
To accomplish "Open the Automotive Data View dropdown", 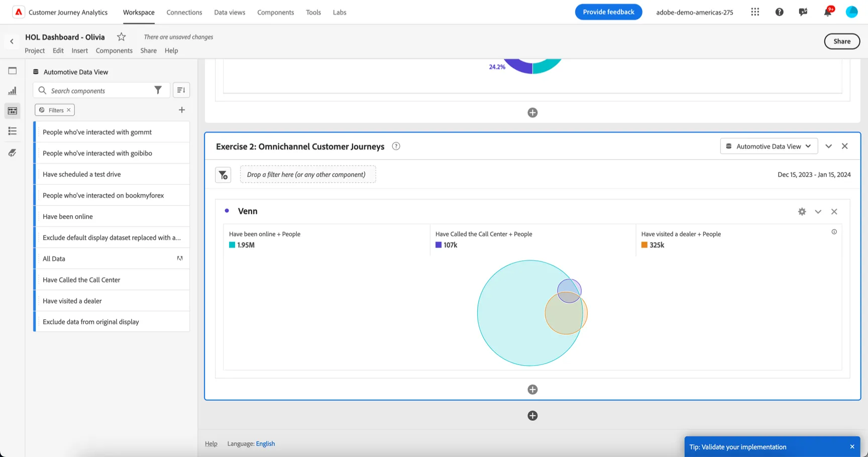I will (769, 146).
